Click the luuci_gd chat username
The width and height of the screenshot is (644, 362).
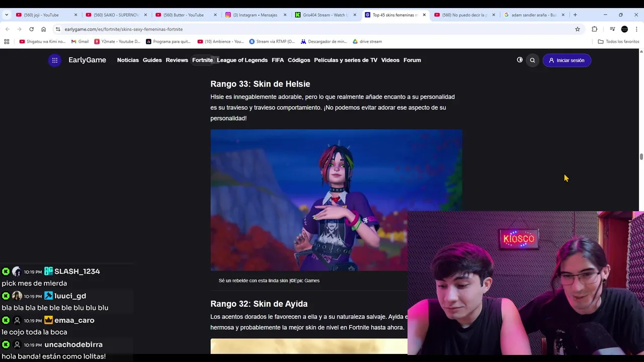coord(70,296)
